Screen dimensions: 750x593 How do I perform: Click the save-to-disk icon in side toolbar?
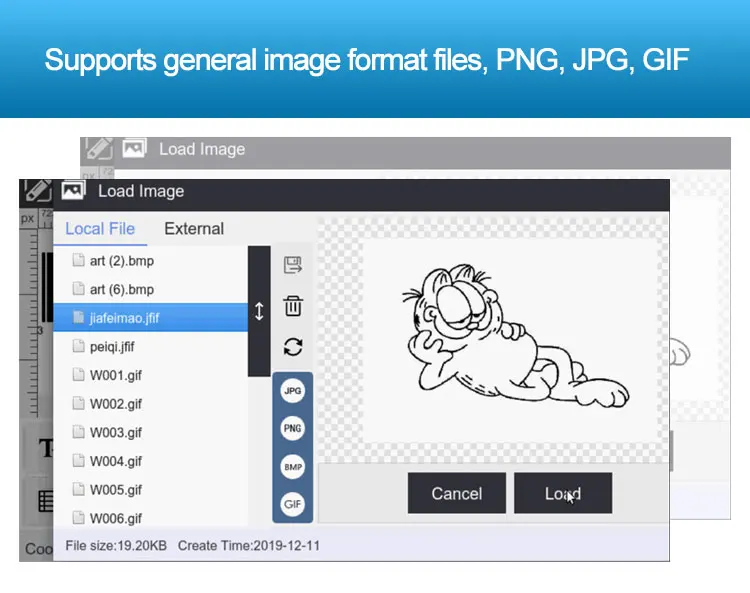pos(293,265)
